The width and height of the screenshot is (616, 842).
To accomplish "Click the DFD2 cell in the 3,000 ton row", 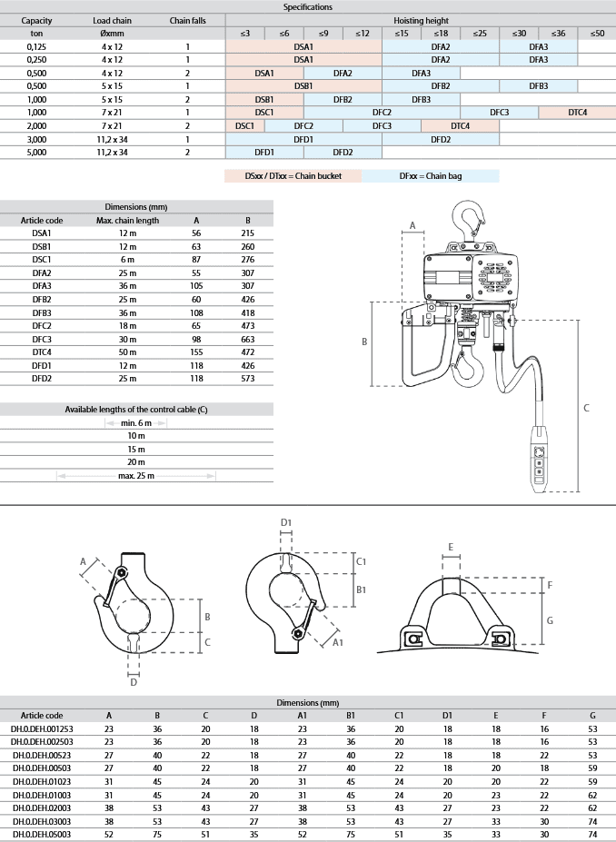I will coord(441,139).
